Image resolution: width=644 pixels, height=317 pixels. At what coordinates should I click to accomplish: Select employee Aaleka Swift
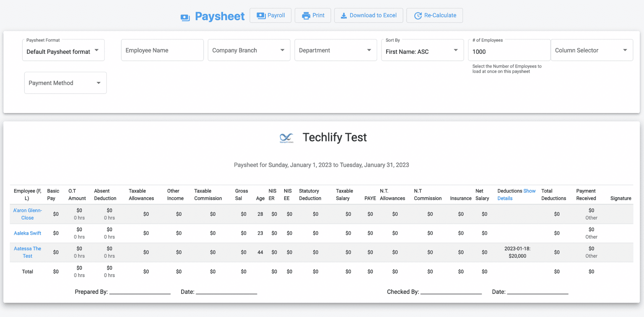click(x=27, y=233)
